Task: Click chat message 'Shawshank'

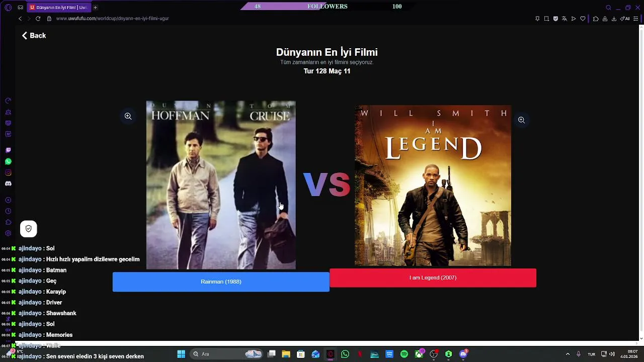Action: pos(61,313)
